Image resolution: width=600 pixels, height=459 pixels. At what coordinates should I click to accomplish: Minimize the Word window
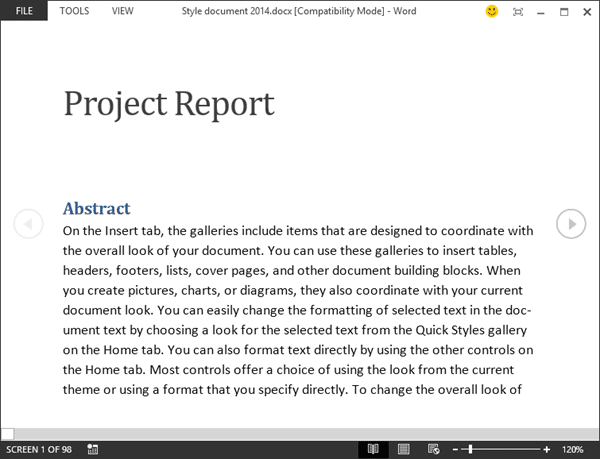tap(541, 12)
